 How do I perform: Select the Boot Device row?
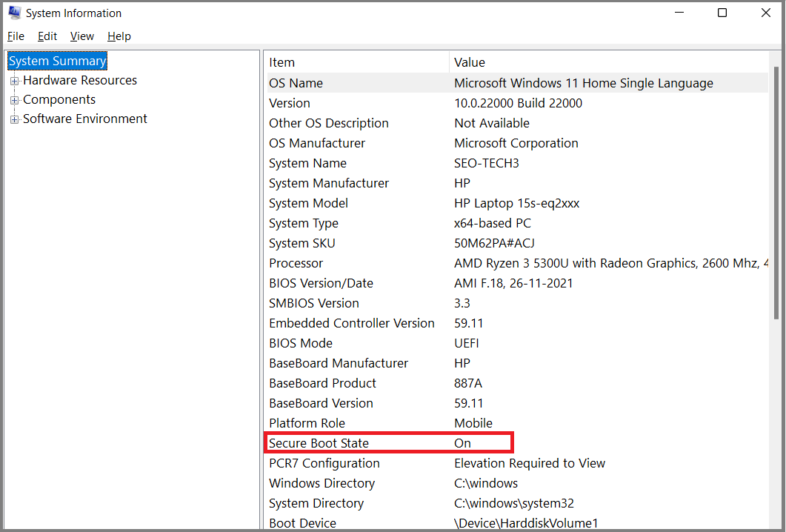pos(516,523)
